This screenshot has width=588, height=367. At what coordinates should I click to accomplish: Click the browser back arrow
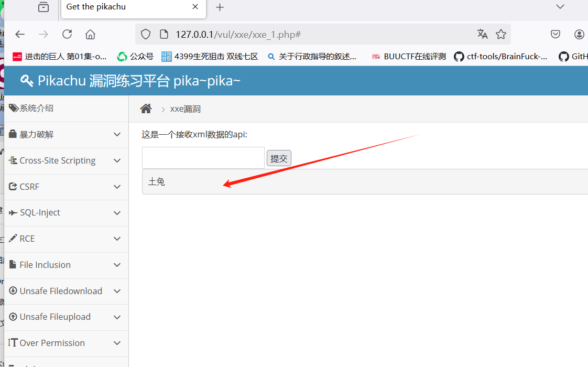click(x=20, y=35)
